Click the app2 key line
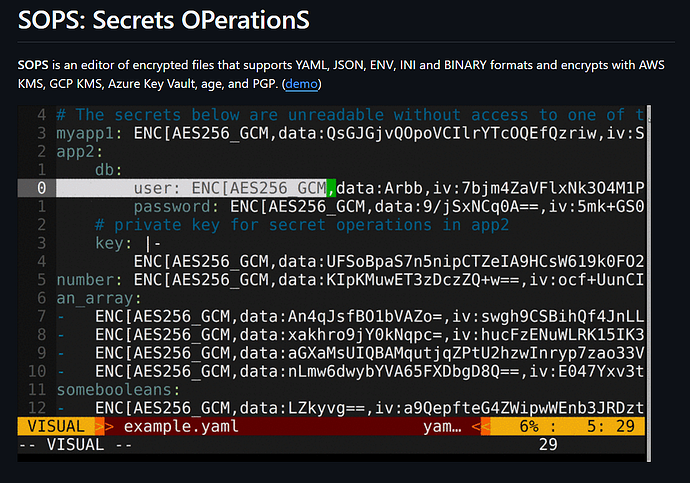The width and height of the screenshot is (690, 483). pos(77,152)
